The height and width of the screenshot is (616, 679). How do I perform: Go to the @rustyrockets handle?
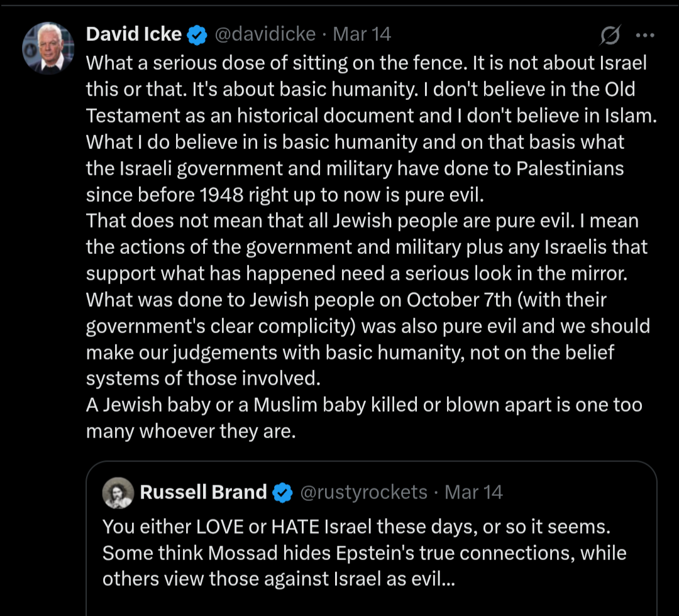(x=364, y=492)
